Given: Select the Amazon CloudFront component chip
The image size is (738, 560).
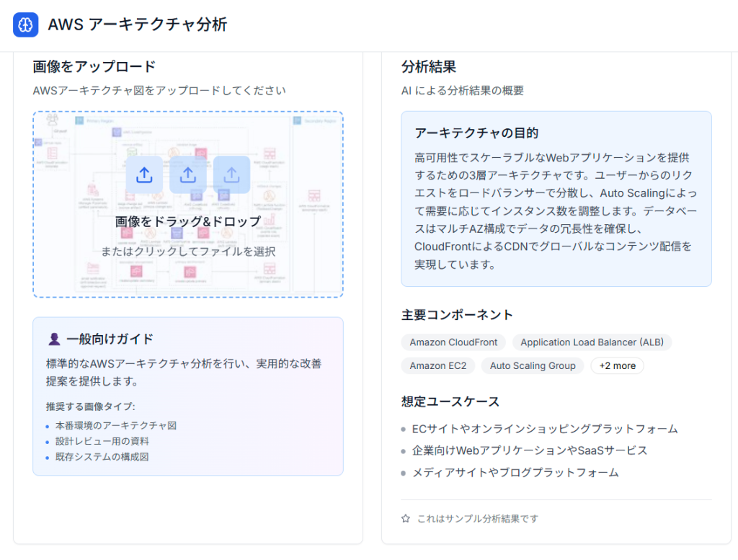Looking at the screenshot, I should click(453, 342).
